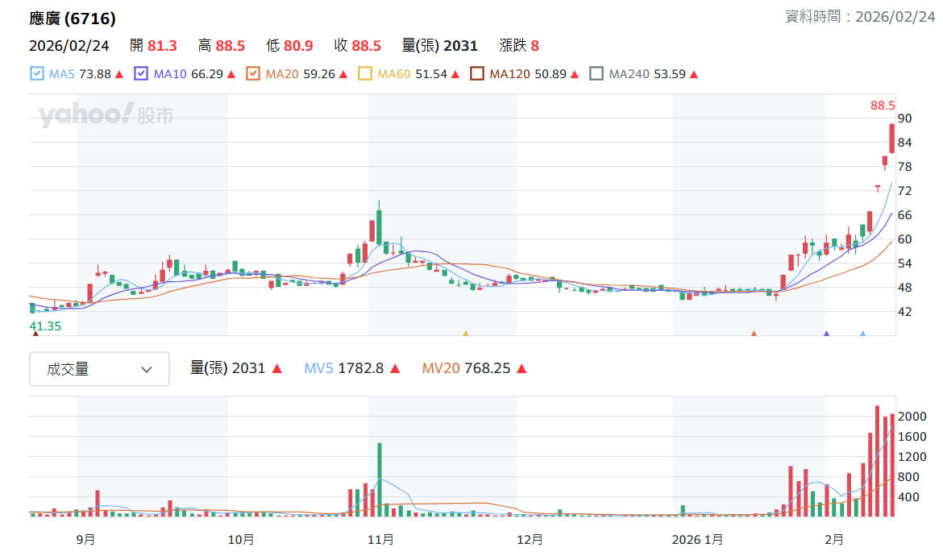
Task: Click the orange triangle marker in January
Action: tap(754, 333)
